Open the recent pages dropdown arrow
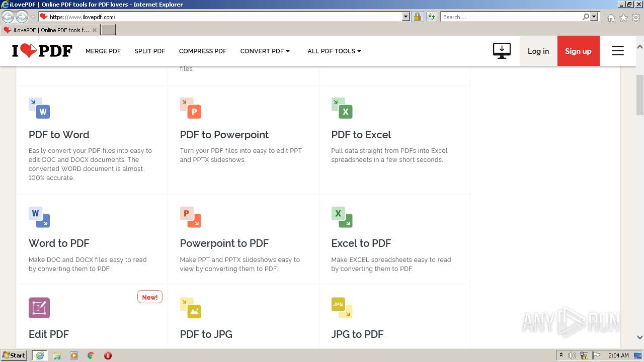The width and height of the screenshot is (644, 362). tap(33, 17)
